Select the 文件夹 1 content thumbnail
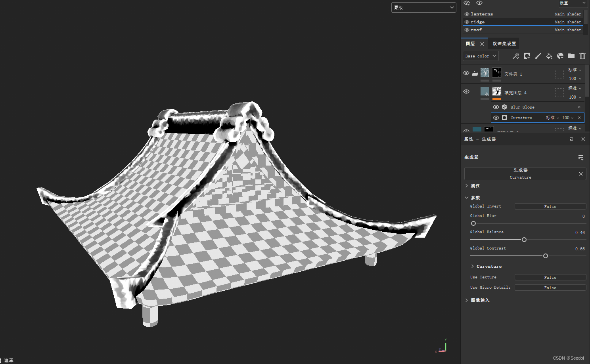 click(485, 72)
